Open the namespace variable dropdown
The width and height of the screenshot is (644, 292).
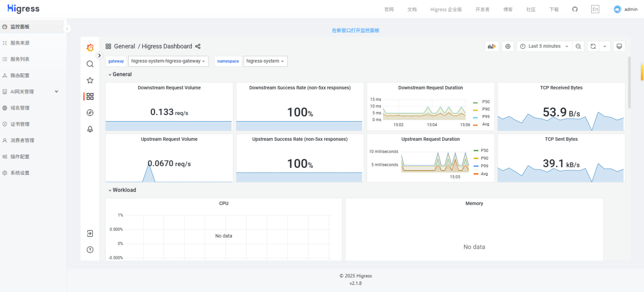265,61
